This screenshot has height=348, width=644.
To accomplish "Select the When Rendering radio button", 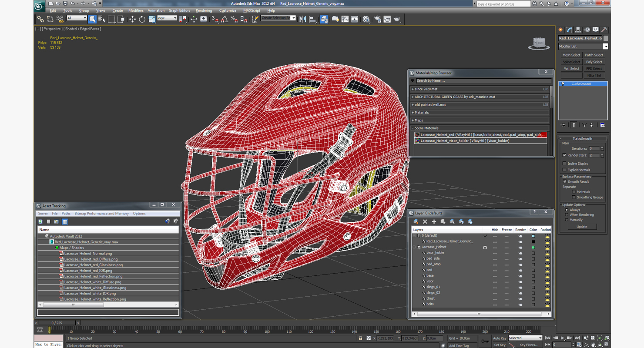I will coord(567,215).
